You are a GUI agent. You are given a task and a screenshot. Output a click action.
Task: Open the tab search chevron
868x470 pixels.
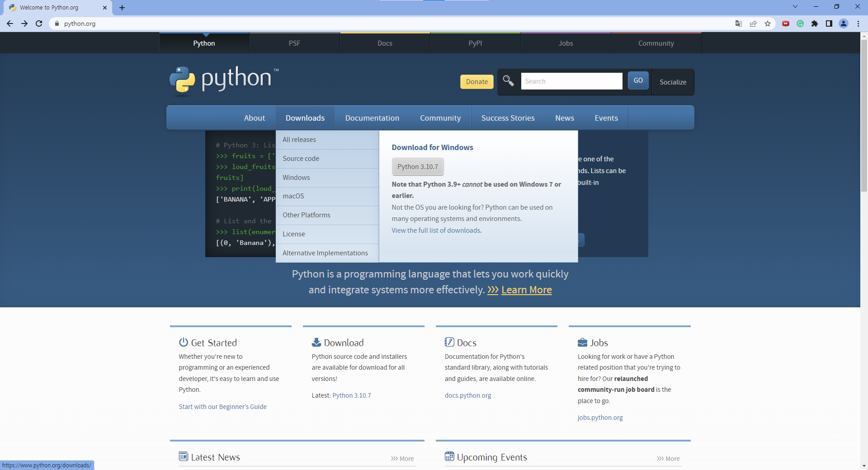(795, 6)
